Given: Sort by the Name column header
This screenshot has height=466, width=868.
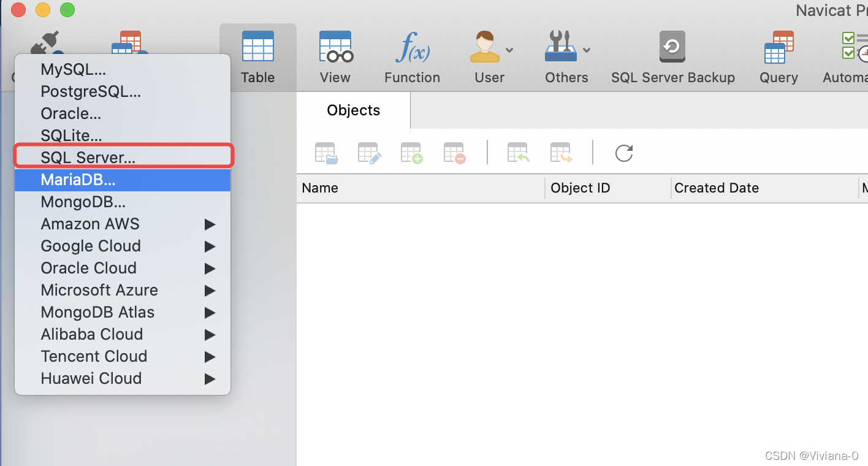Looking at the screenshot, I should (x=421, y=188).
